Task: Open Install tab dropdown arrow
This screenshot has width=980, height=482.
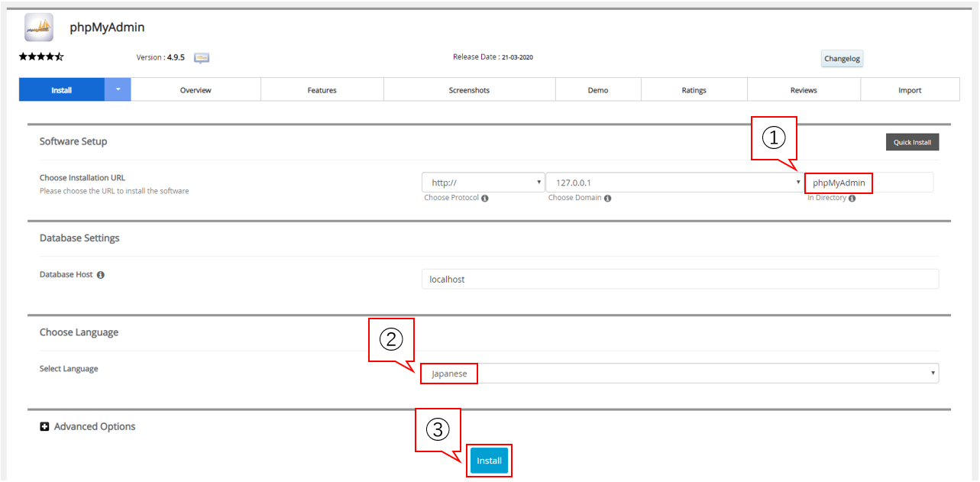Action: 118,89
